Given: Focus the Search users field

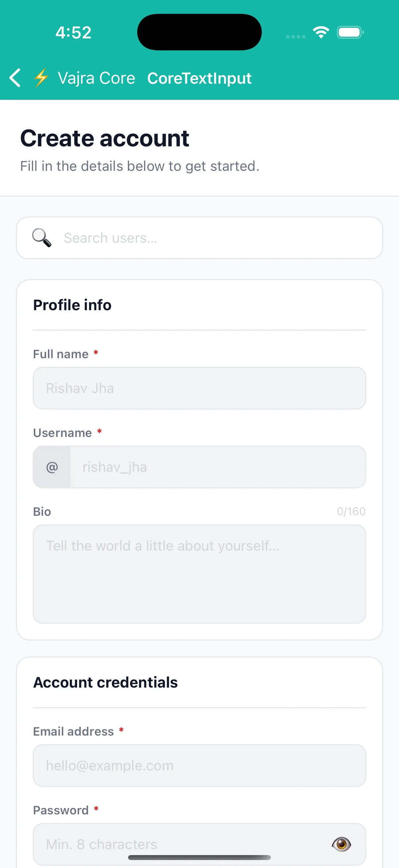Looking at the screenshot, I should 199,238.
